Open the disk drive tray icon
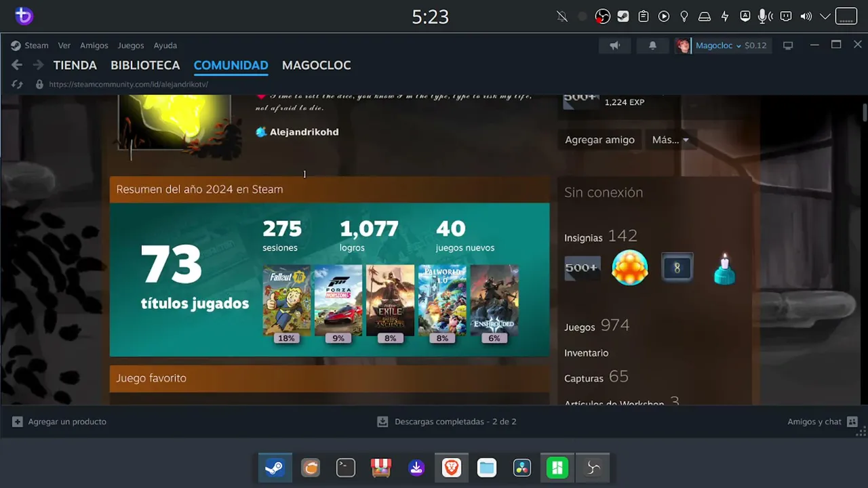 coord(705,16)
